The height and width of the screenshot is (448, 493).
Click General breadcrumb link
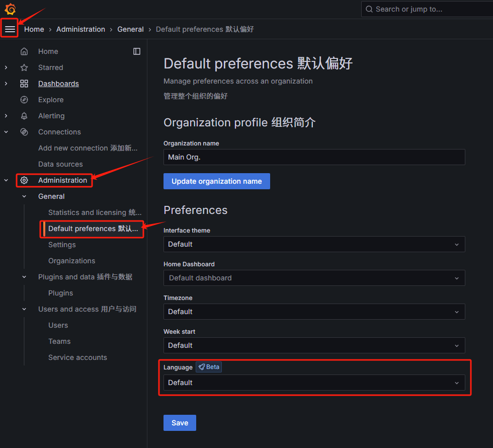[130, 29]
